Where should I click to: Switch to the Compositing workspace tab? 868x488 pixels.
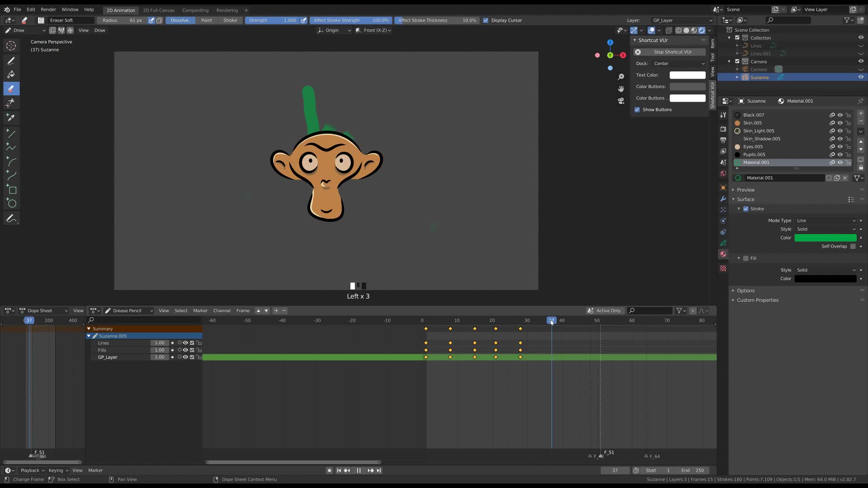point(195,10)
